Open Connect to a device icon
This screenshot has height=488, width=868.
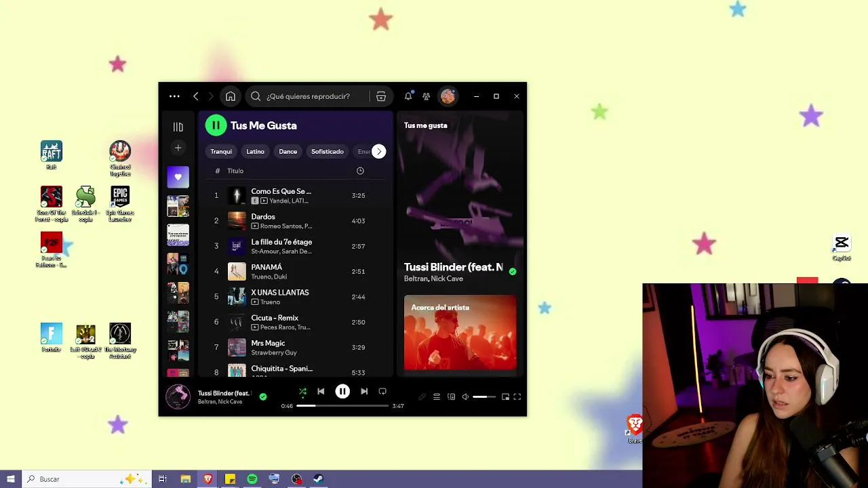coord(452,397)
